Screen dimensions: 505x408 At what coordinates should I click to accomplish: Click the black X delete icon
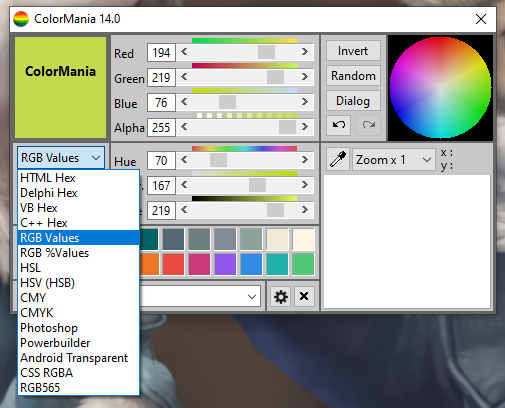point(304,296)
